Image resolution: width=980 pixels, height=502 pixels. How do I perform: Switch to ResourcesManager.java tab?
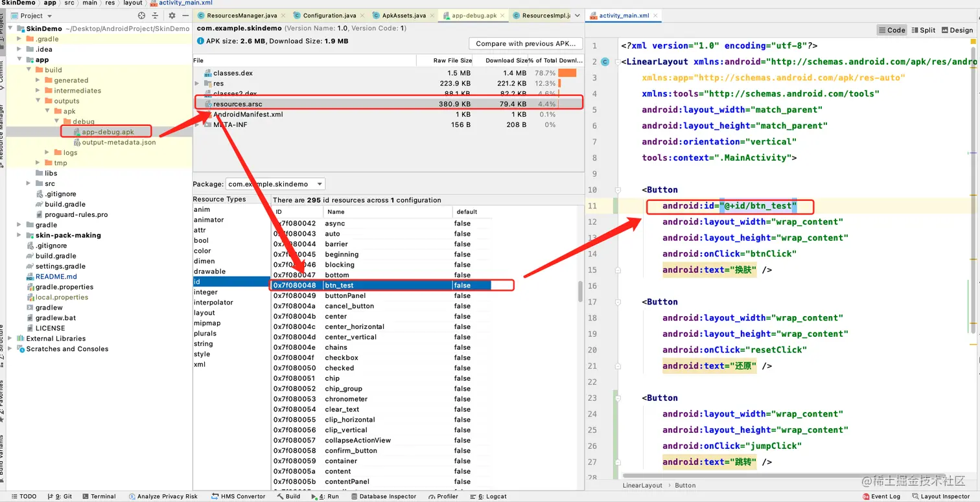tap(241, 16)
